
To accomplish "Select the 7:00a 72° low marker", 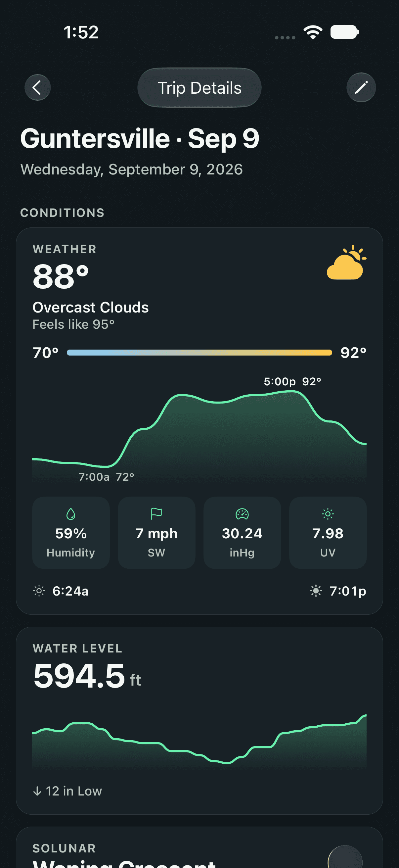I will [107, 477].
